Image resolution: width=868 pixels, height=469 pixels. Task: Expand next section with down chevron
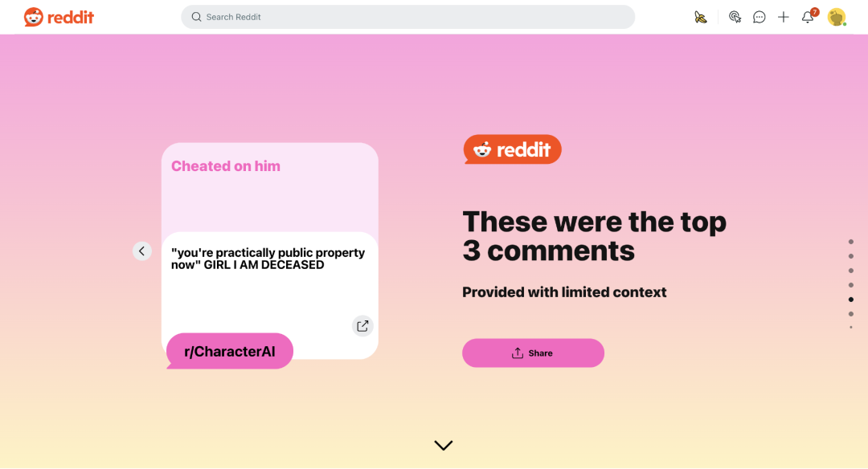(444, 445)
